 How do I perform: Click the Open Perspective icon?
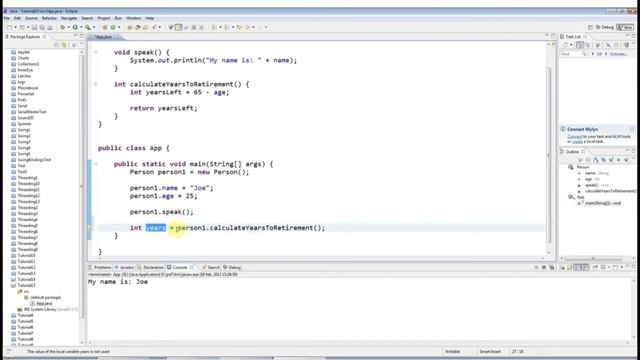(x=590, y=27)
